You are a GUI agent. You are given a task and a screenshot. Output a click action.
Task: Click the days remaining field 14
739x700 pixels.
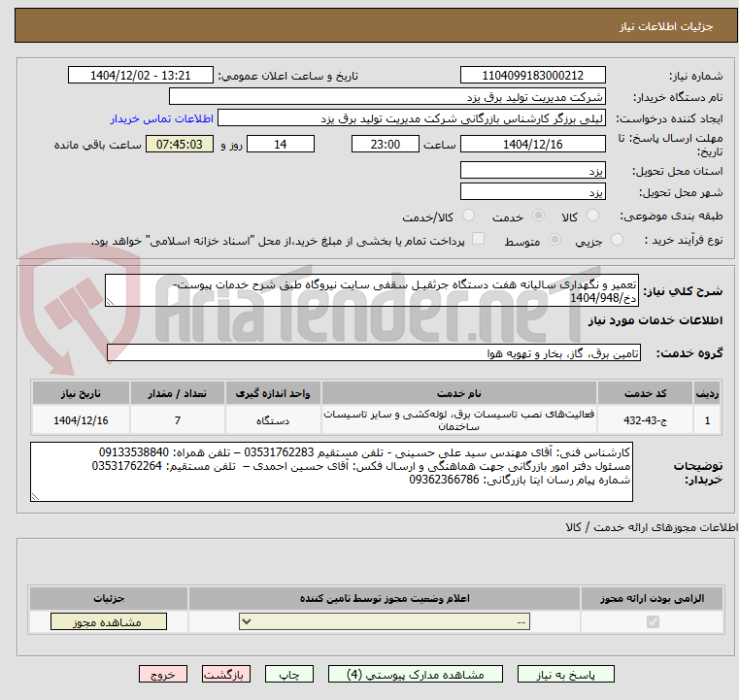tap(281, 144)
